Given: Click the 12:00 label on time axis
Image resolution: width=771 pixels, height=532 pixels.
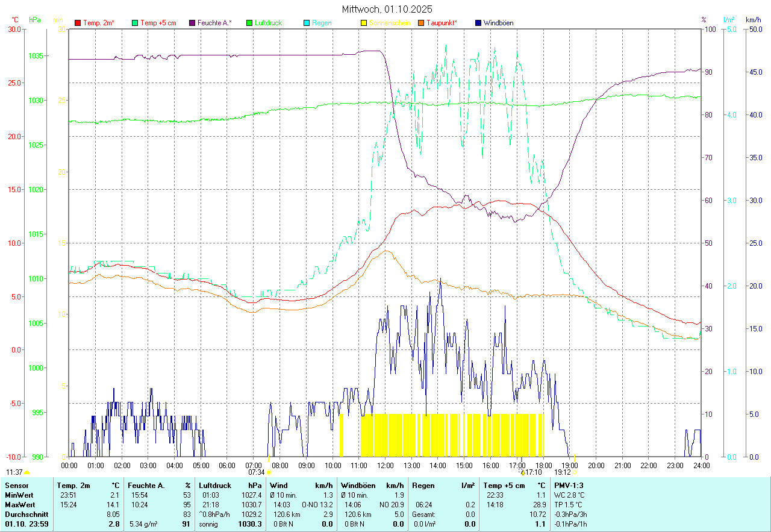Looking at the screenshot, I should 385,465.
